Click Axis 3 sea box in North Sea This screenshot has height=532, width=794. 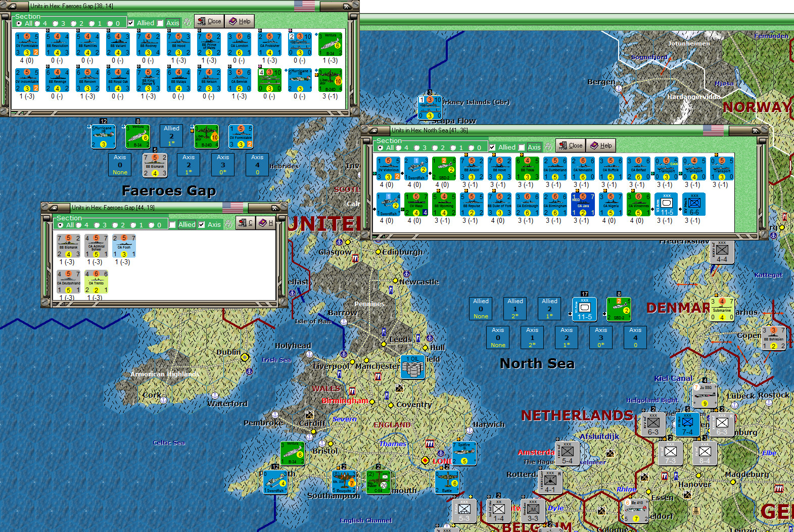click(601, 337)
